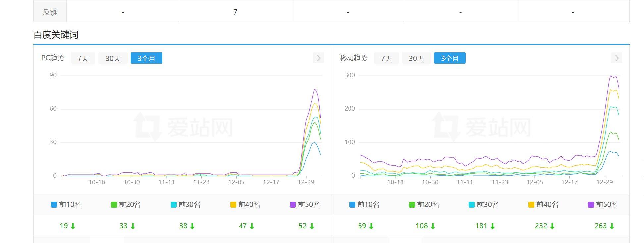
Task: Click the next arrow in PC趋势 panel
Action: tap(318, 58)
